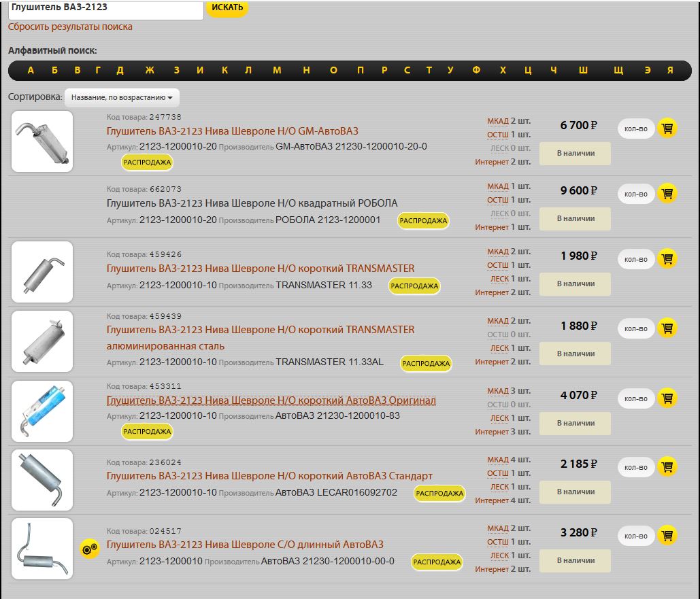Screen dimensions: 700x599
Task: Open thumbnail of long muffler 024517
Action: click(42, 549)
